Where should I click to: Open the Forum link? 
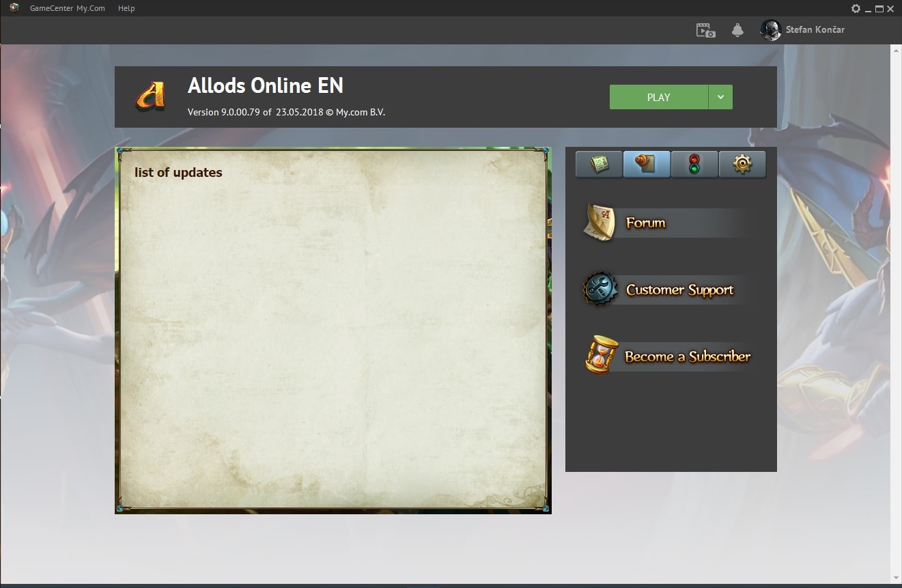[645, 223]
